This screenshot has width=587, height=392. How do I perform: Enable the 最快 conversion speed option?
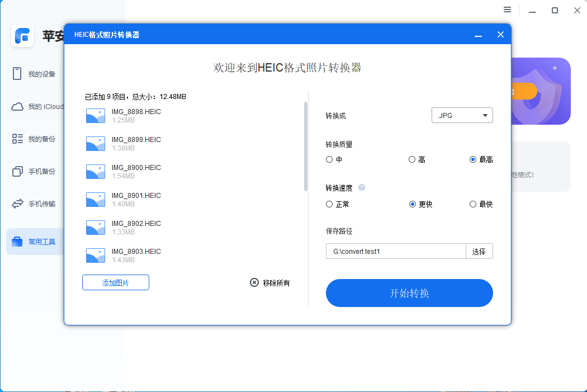[x=472, y=204]
